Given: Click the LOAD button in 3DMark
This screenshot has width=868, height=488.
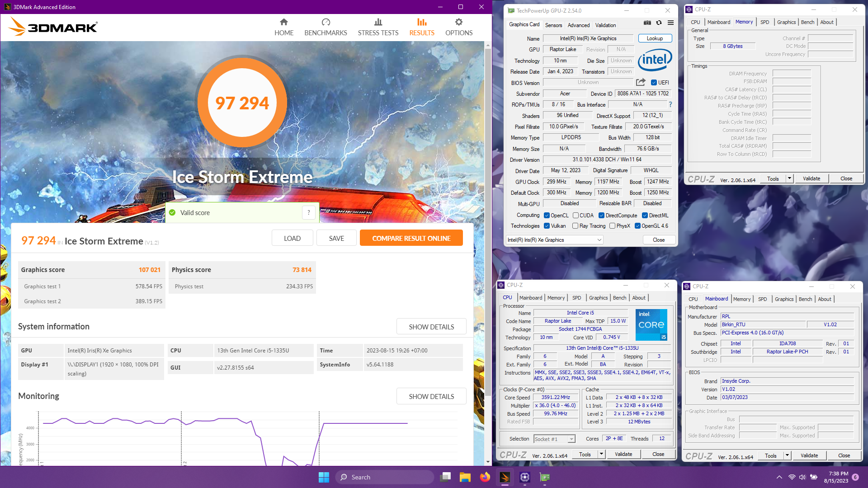Looking at the screenshot, I should 292,238.
